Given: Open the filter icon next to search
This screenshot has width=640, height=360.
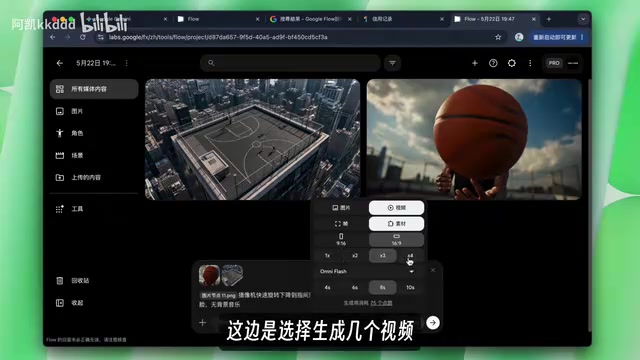Looking at the screenshot, I should tap(392, 63).
